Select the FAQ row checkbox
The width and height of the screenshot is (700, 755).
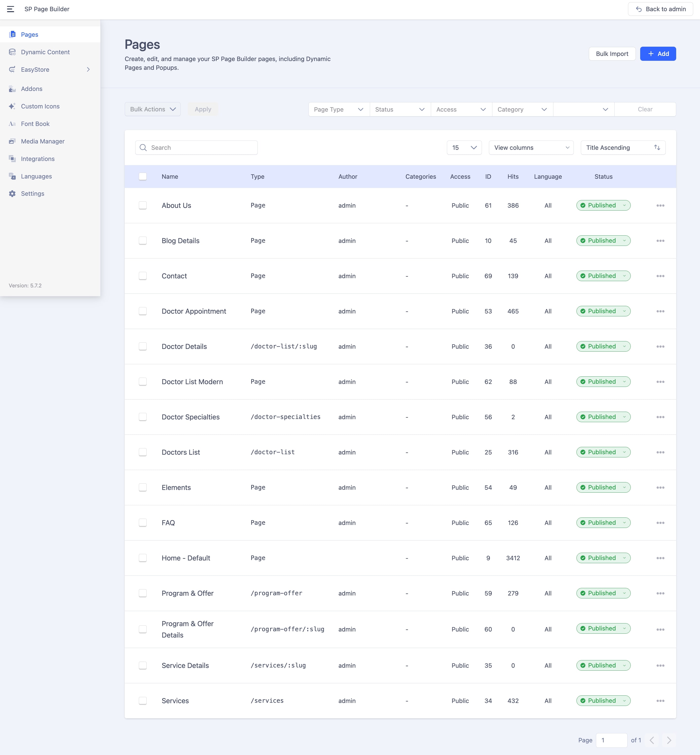point(143,523)
